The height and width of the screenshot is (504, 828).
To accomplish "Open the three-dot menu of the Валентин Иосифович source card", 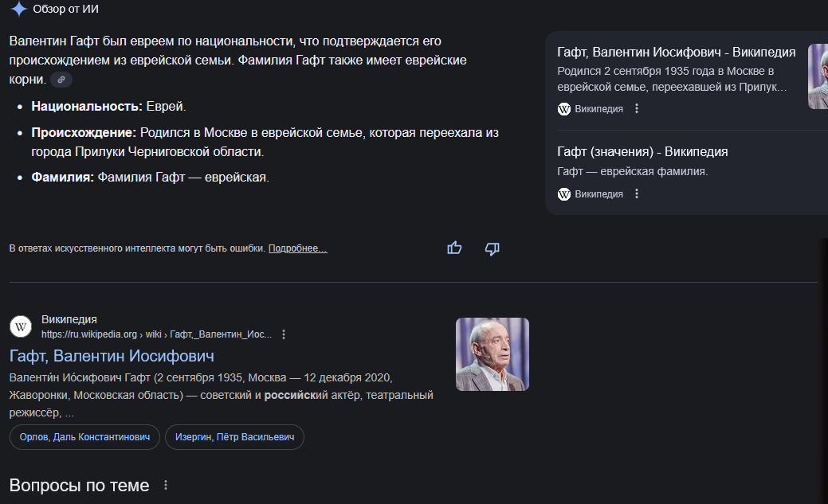I will point(636,108).
